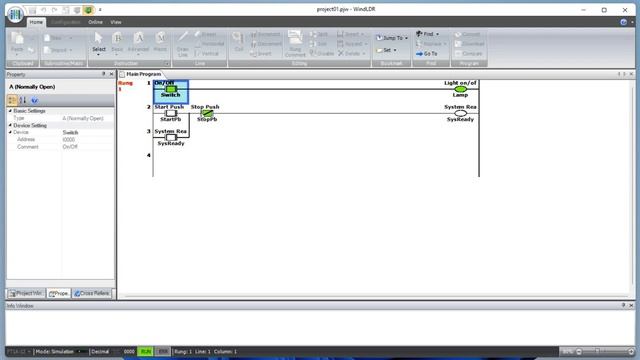Click the SysReady output coil on line 2

click(460, 113)
